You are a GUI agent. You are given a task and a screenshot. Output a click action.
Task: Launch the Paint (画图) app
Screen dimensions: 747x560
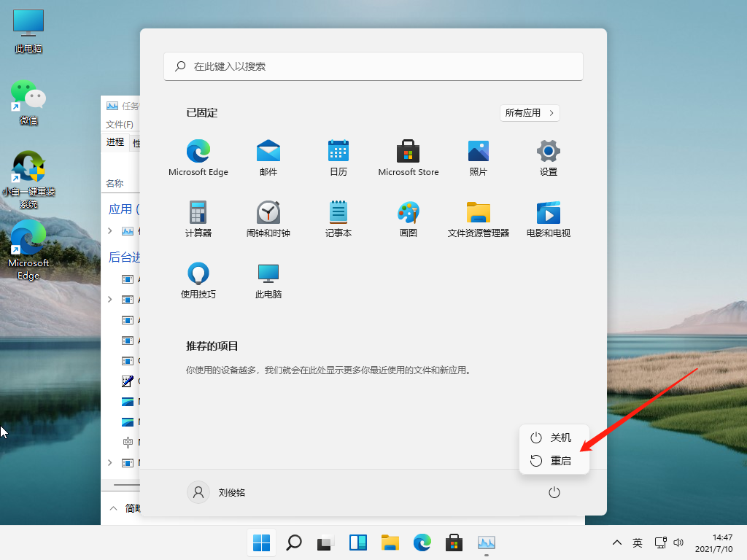pyautogui.click(x=409, y=219)
